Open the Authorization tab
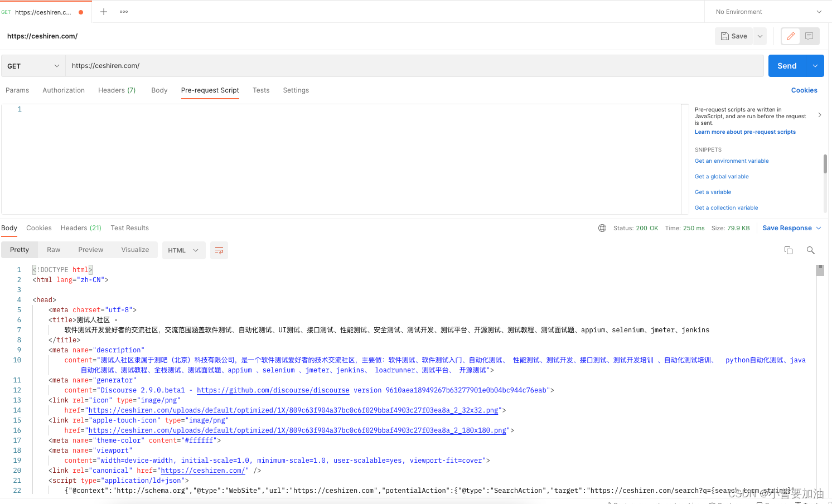 coord(64,90)
